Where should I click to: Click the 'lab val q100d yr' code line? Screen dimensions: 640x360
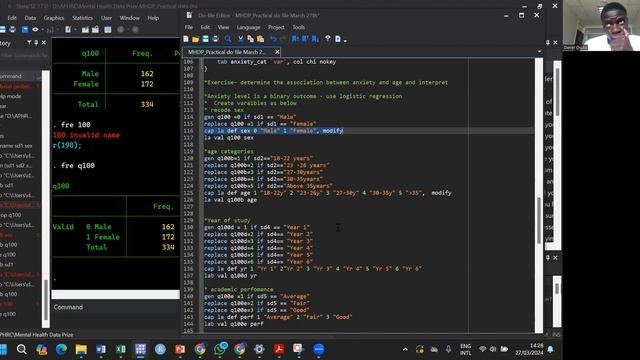[x=231, y=276]
